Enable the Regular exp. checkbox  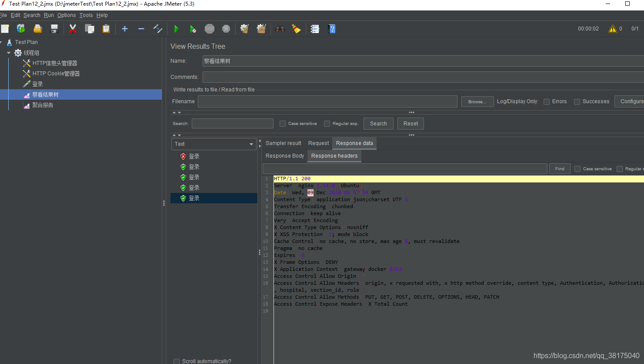pos(327,124)
